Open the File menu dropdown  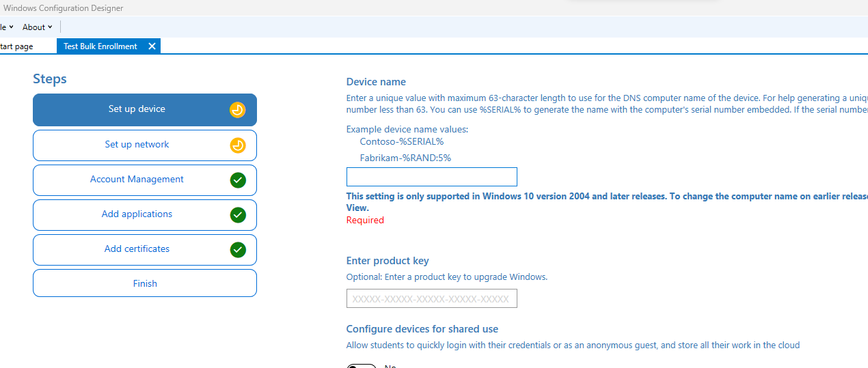click(x=7, y=27)
